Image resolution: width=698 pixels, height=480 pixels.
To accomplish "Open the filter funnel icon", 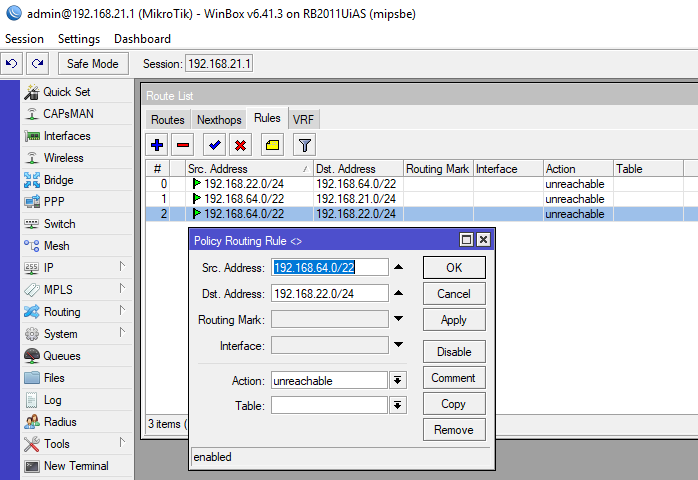I will pyautogui.click(x=305, y=145).
